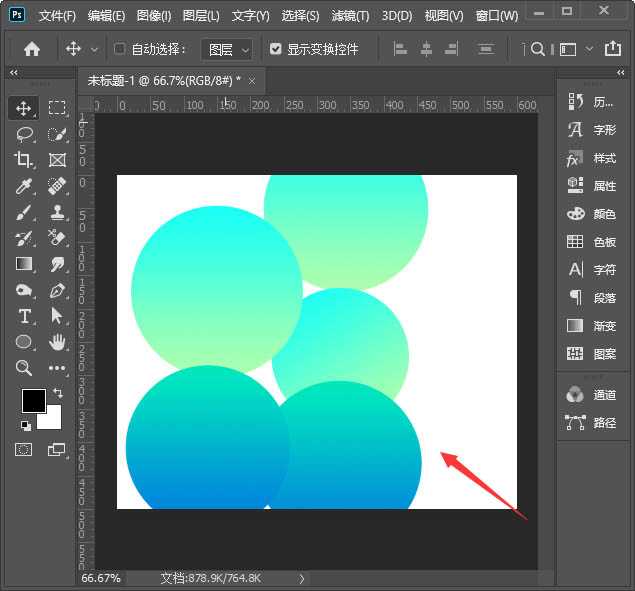Pick the Eyedropper tool
Image resolution: width=635 pixels, height=591 pixels.
25,186
